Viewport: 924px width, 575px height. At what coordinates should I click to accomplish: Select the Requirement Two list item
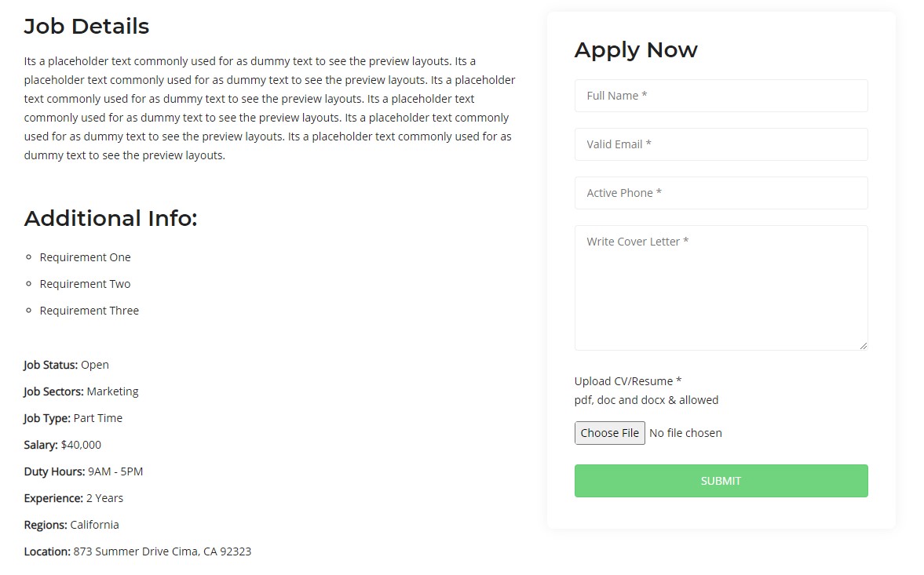(86, 284)
